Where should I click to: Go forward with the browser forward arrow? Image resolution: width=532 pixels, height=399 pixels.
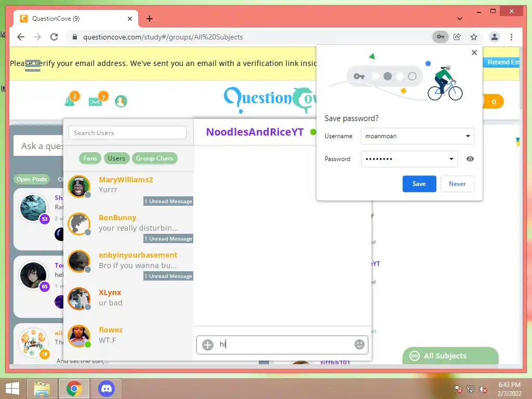point(37,37)
